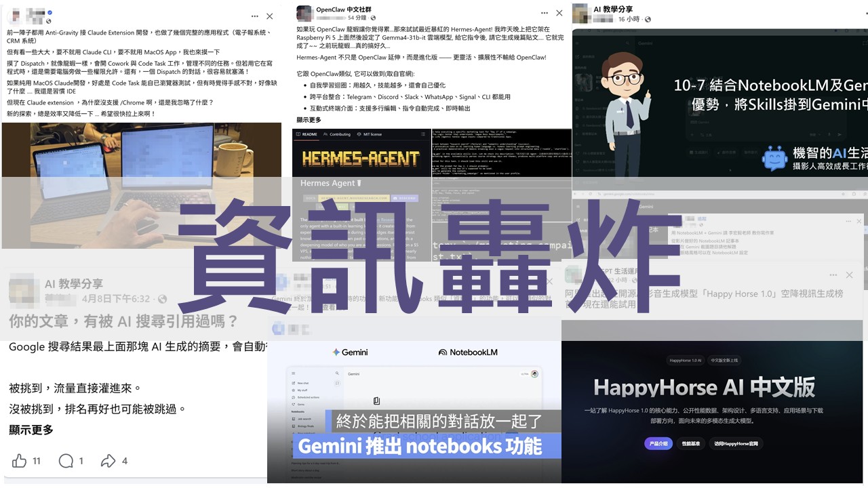Close the Happy Horse 1.0 post
Screen dimensions: 868x488
click(x=849, y=275)
